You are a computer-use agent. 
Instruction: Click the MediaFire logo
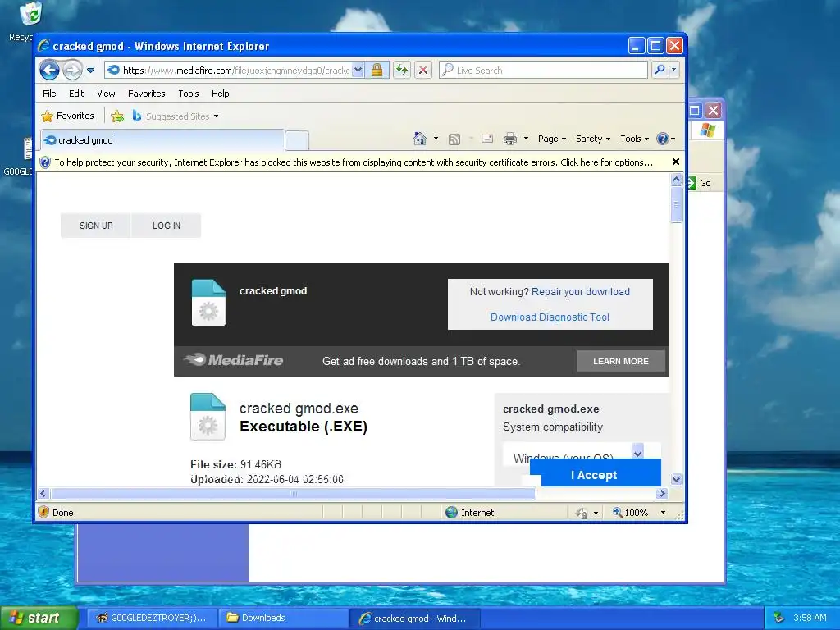(234, 360)
